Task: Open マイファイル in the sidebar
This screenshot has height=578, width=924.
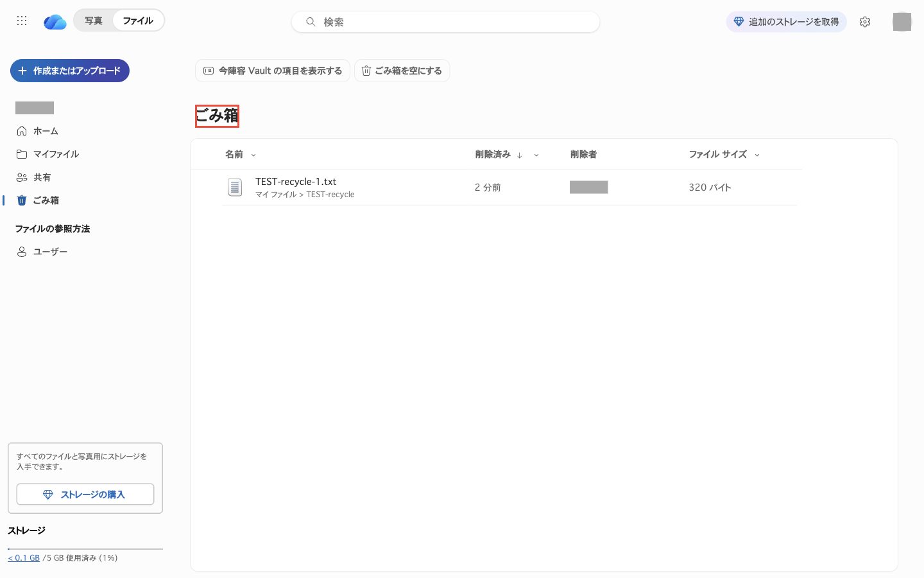Action: coord(56,154)
